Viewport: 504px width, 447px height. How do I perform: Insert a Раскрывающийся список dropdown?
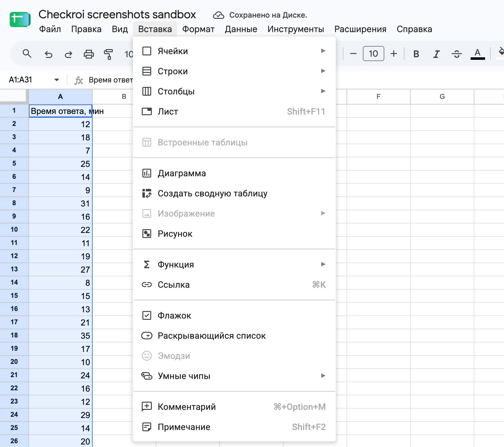click(234, 336)
